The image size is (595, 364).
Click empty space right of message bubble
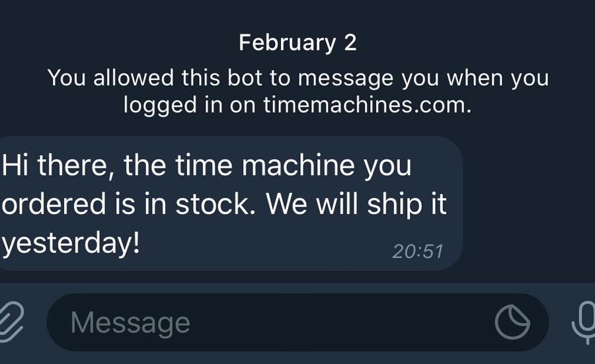click(529, 203)
